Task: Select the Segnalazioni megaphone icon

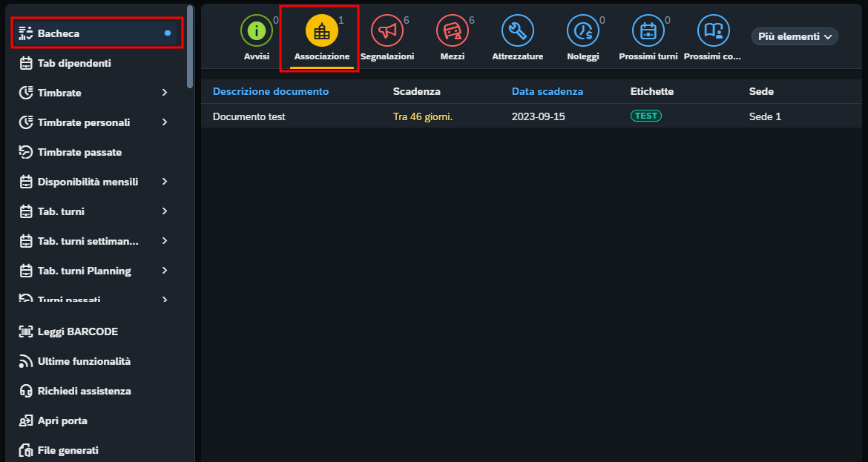Action: pyautogui.click(x=387, y=30)
